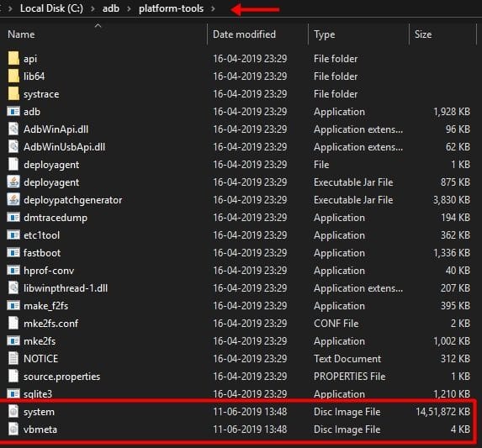The width and height of the screenshot is (482, 448).
Task: Select the AdbWinApi.dll file name
Action: click(x=56, y=129)
